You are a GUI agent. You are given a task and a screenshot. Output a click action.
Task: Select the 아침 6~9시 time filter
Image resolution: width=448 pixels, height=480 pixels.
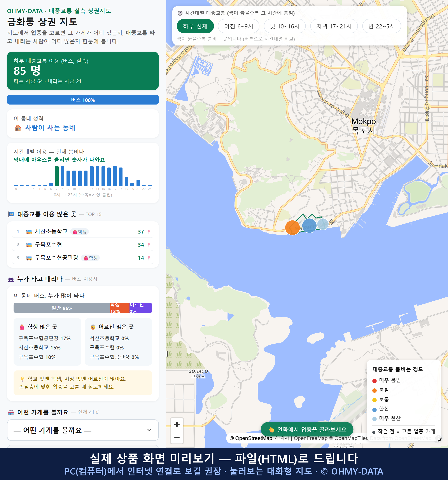239,26
